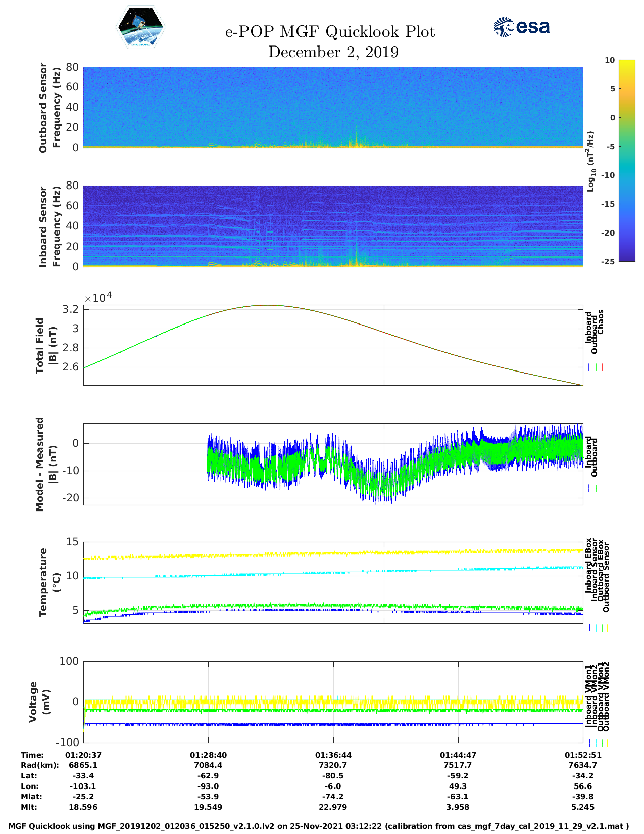Click the December 2, 2019 date heading
Viewport: 644px width, 834px height.
(x=333, y=52)
